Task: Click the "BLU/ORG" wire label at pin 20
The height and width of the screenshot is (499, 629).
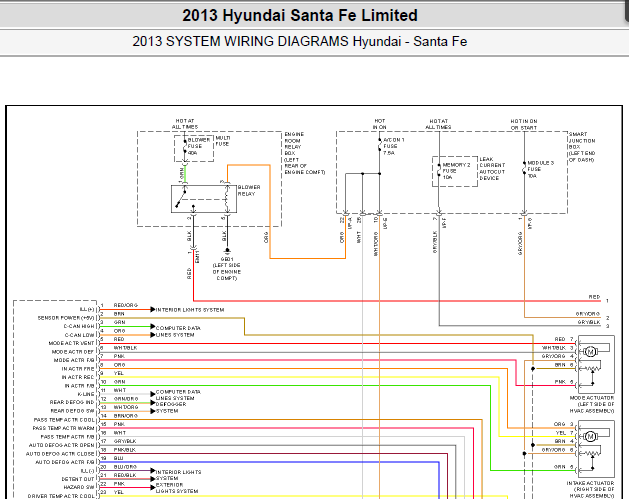Action: [x=125, y=467]
